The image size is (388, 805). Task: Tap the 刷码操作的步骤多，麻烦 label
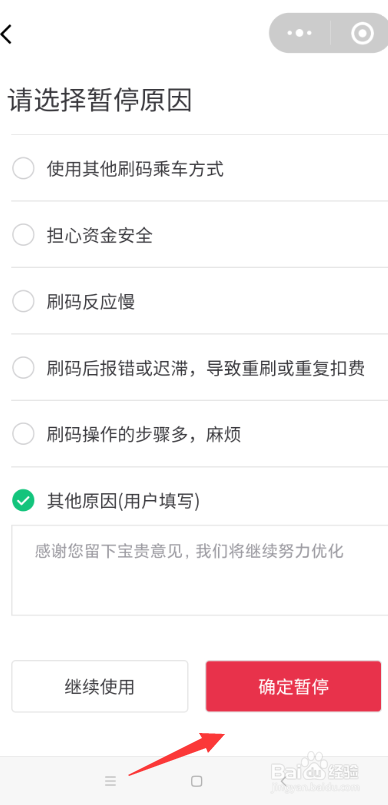[x=144, y=435]
